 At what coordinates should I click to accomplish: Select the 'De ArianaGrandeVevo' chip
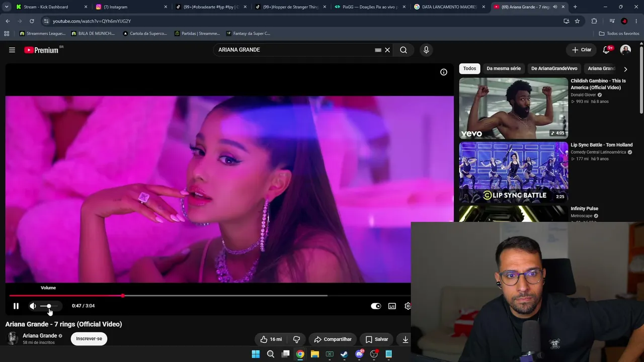point(554,68)
